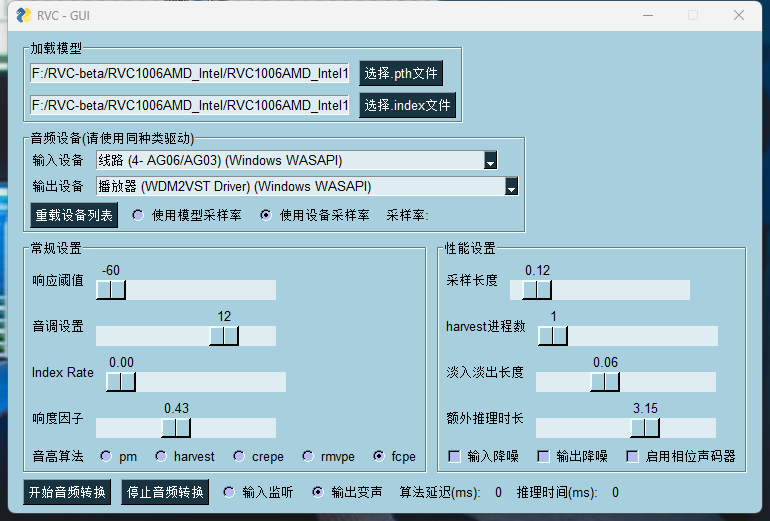Select the 输出变声 radio button

pyautogui.click(x=318, y=492)
